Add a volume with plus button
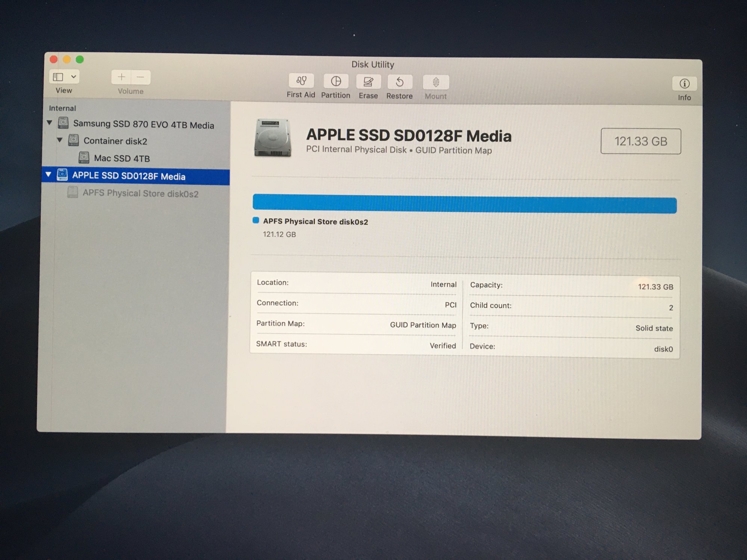This screenshot has height=560, width=747. (x=121, y=77)
